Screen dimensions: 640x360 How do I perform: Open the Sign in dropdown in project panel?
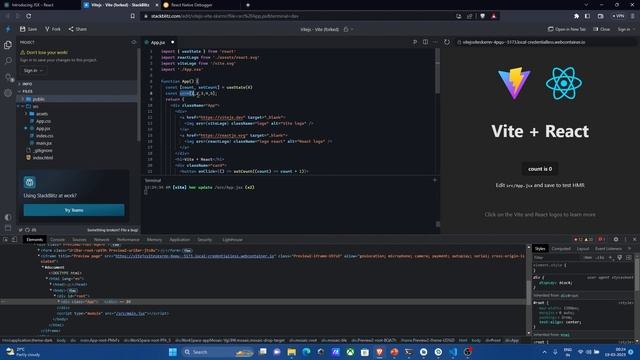click(33, 70)
